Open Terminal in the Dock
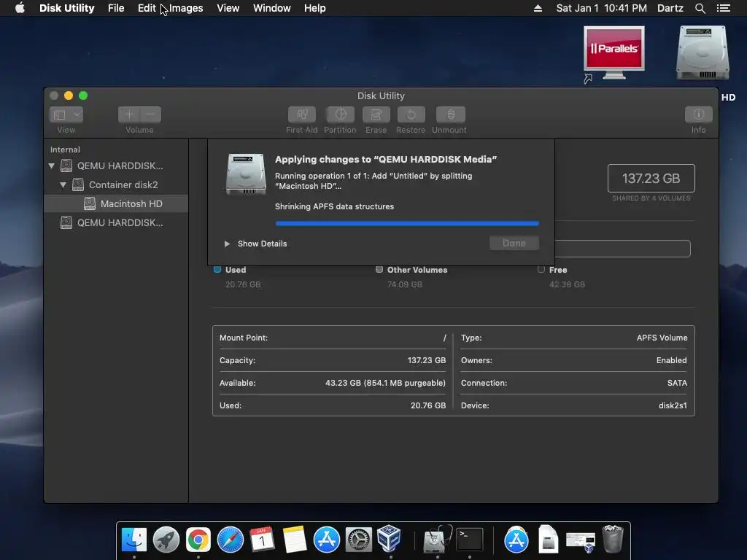The image size is (747, 560). (470, 540)
